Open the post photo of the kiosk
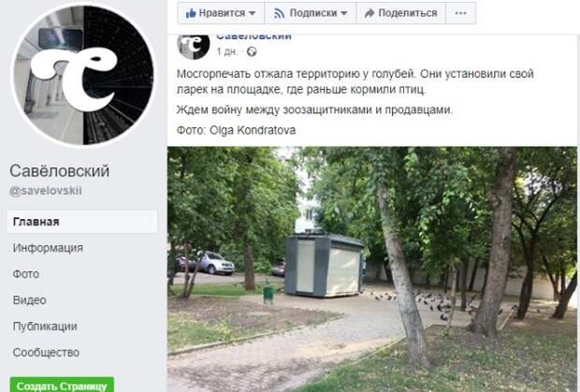The width and height of the screenshot is (580, 392). [372, 269]
